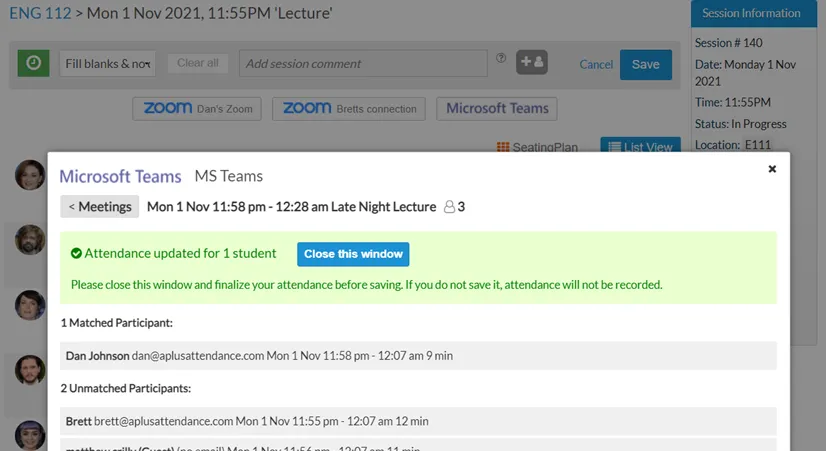Click the Session Information panel header
The image size is (826, 451).
[754, 14]
